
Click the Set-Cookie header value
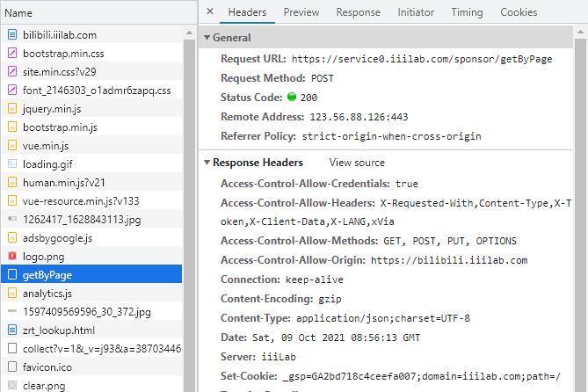422,376
